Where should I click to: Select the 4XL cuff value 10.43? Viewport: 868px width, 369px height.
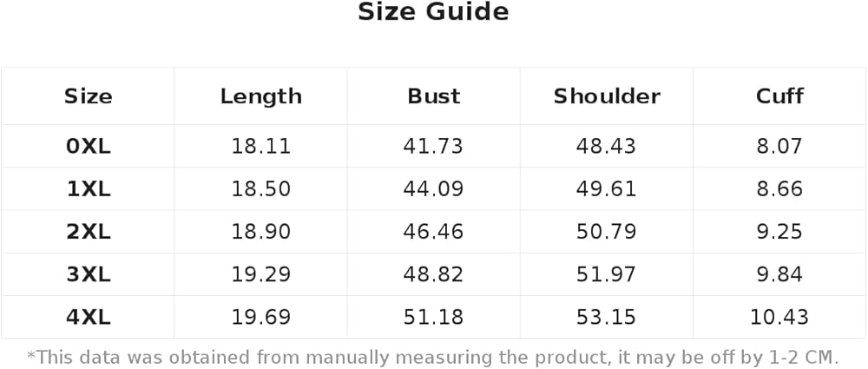pos(779,318)
